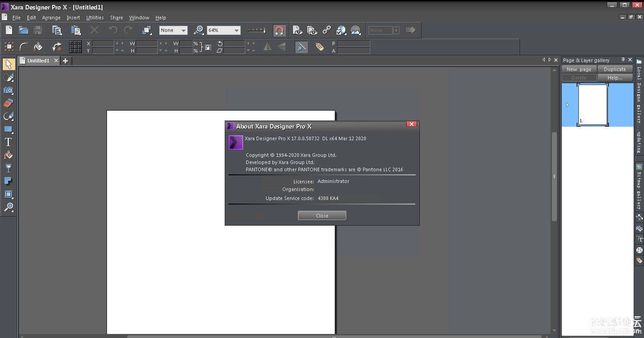This screenshot has width=644, height=338.
Task: Open the Utilities menu
Action: click(95, 18)
